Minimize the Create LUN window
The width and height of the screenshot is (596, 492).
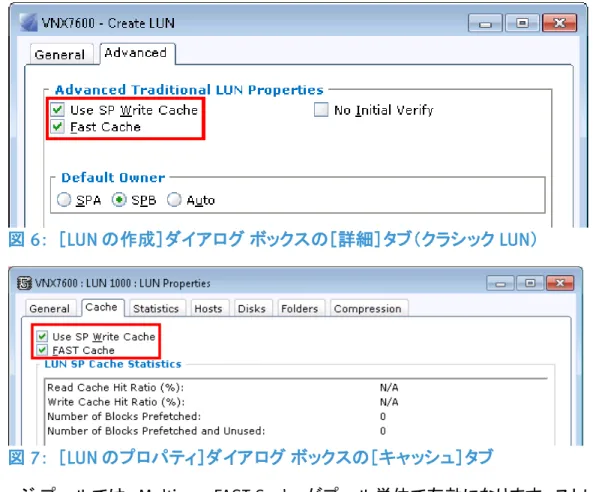(x=485, y=24)
